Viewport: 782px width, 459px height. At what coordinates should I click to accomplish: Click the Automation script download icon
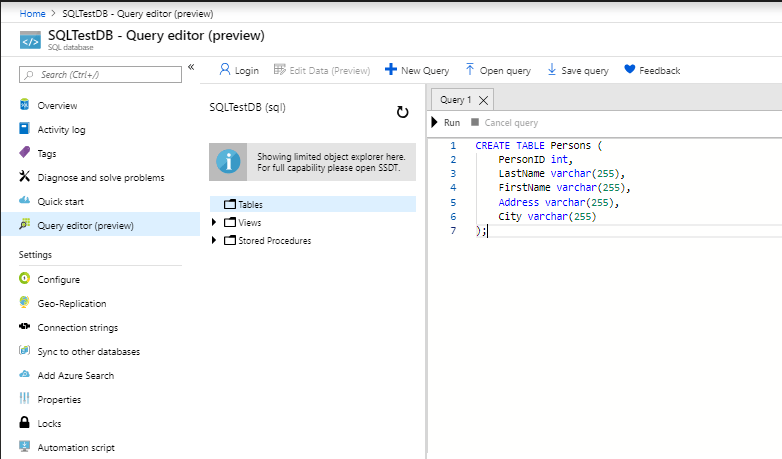coord(24,446)
